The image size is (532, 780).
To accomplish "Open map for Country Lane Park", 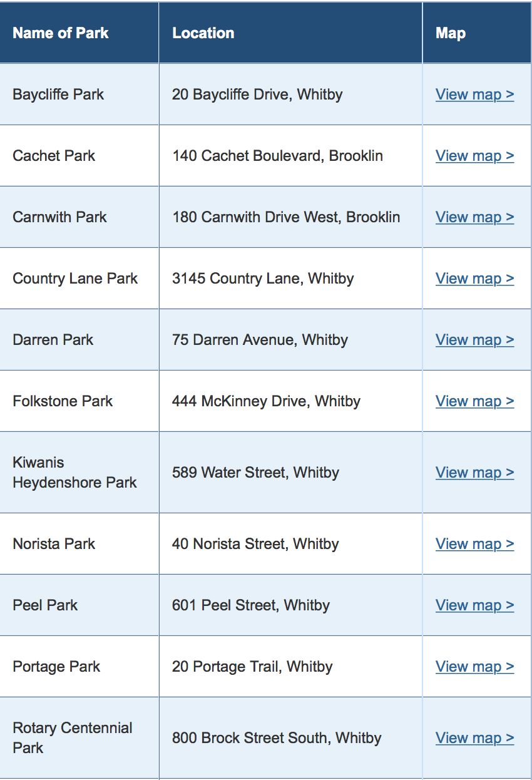I will [x=474, y=279].
